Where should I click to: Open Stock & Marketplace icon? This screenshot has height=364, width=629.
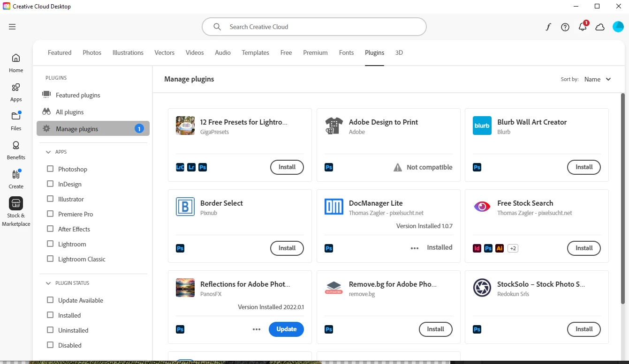16,203
